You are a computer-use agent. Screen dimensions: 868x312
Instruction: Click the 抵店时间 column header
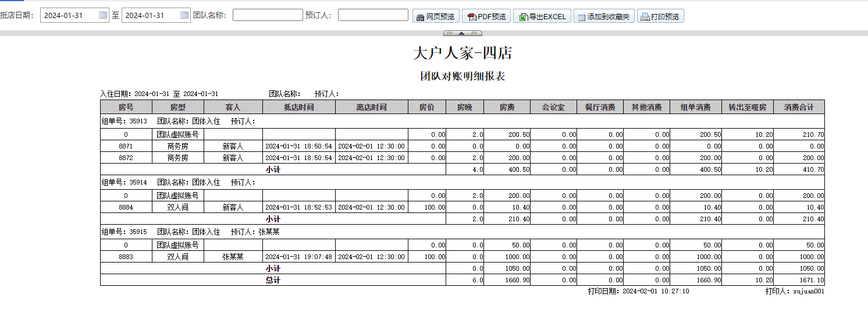(299, 107)
